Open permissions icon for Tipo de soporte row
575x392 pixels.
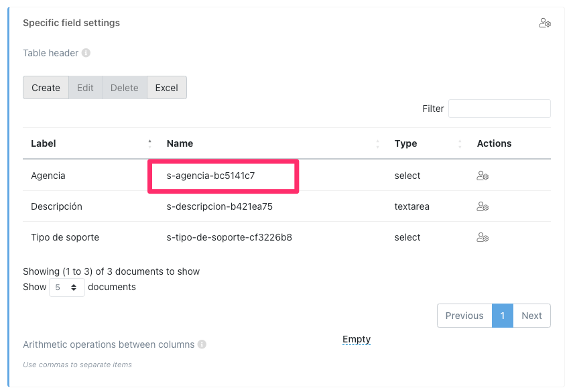click(482, 237)
